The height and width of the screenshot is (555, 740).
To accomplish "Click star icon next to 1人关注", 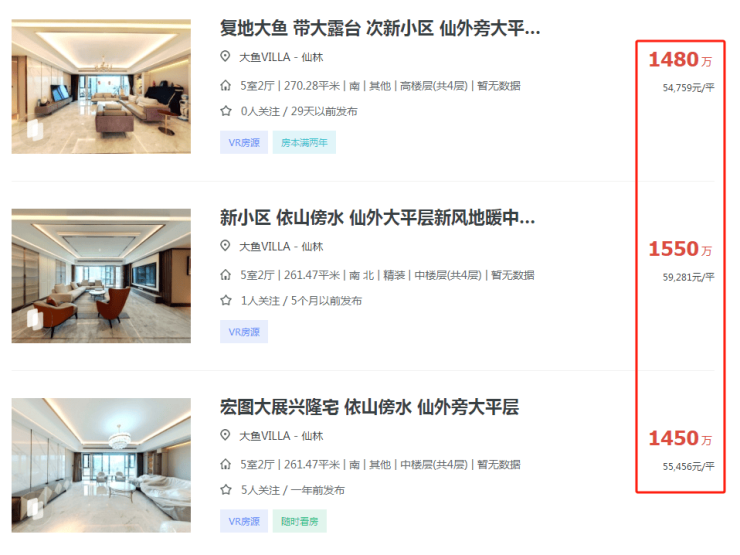I will pos(226,300).
